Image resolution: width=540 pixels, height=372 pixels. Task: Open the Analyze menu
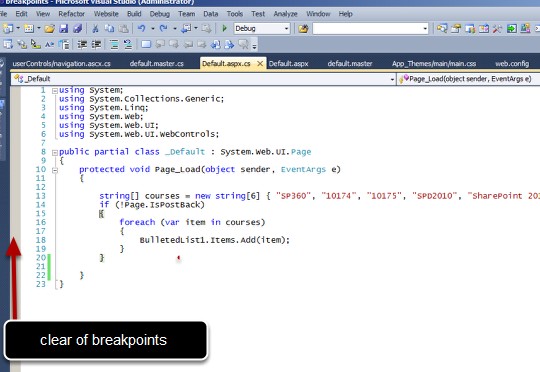tap(285, 14)
